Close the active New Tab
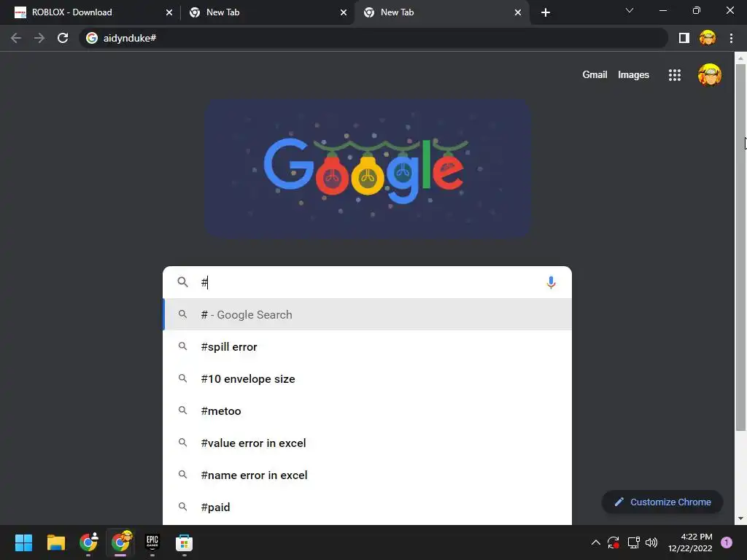 518,12
